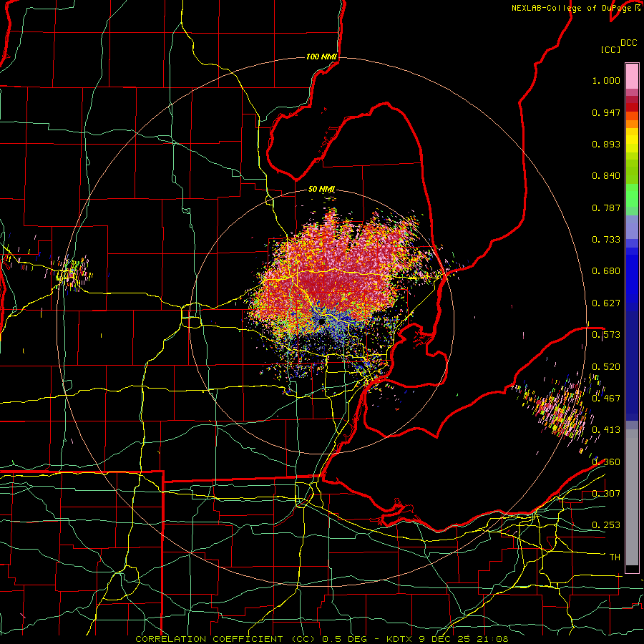644x644 pixels.
Task: Click the [CC] units label
Action: pos(611,49)
